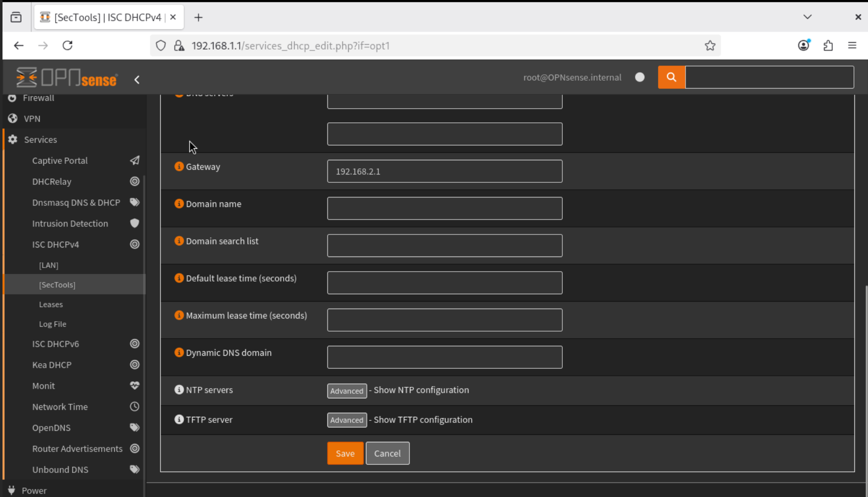Click the orange search magnifier icon

tap(671, 77)
